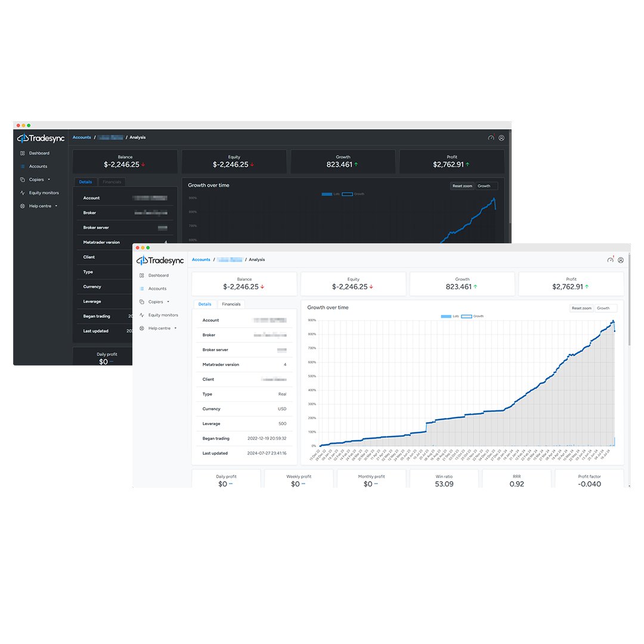The height and width of the screenshot is (644, 644).
Task: Click Balance value $-2,246.25 in dark window
Action: 122,165
